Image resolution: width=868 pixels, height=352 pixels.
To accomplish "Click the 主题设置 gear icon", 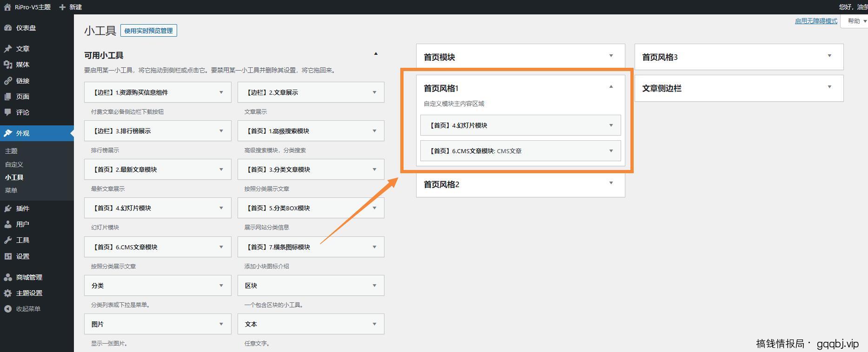I will point(8,293).
